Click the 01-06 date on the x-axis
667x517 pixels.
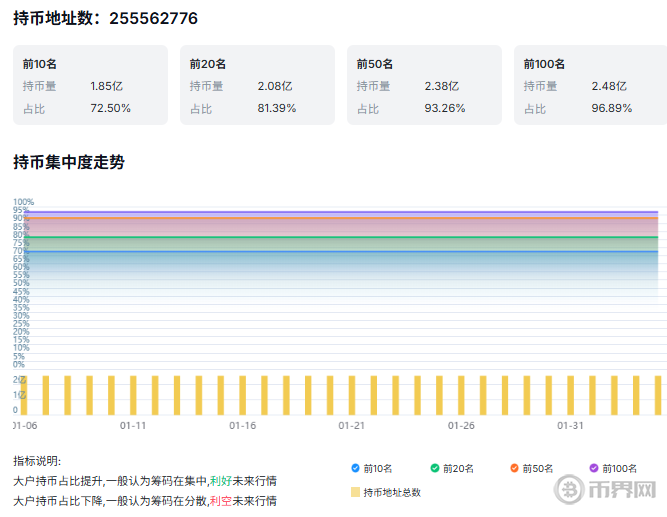pyautogui.click(x=25, y=425)
